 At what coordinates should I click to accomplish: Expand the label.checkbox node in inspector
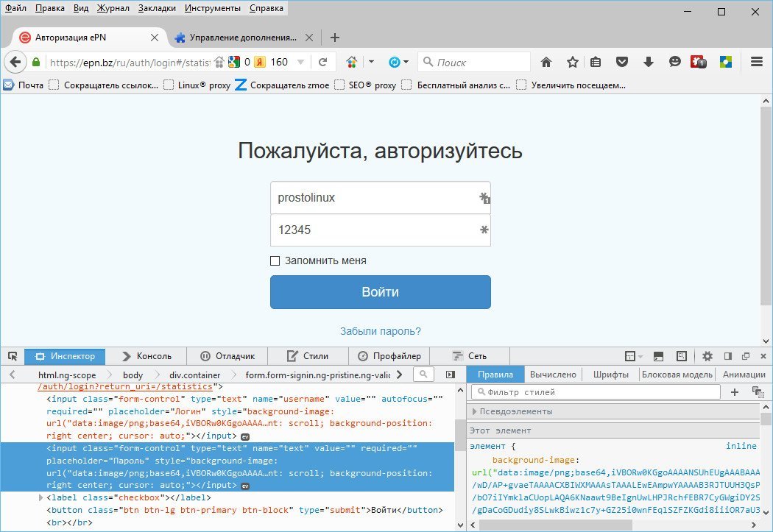40,498
